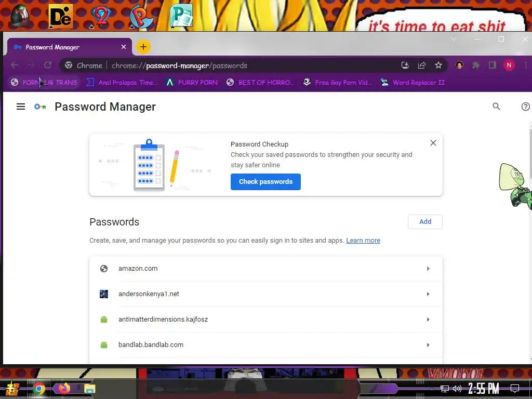Viewport: 532px width, 399px height.
Task: Open the tab search chevron
Action: 454,39
